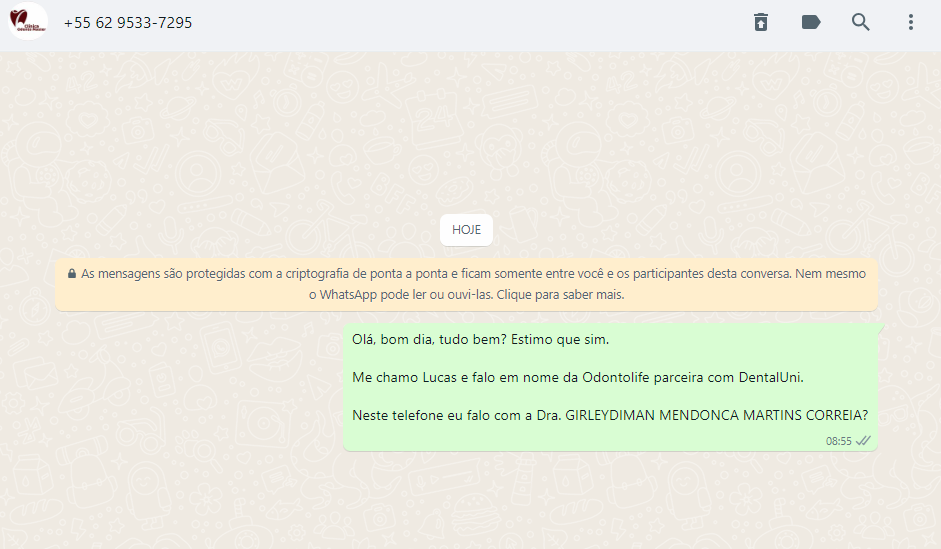
Task: Click the green bubble's top-right tail corner
Action: [880, 327]
